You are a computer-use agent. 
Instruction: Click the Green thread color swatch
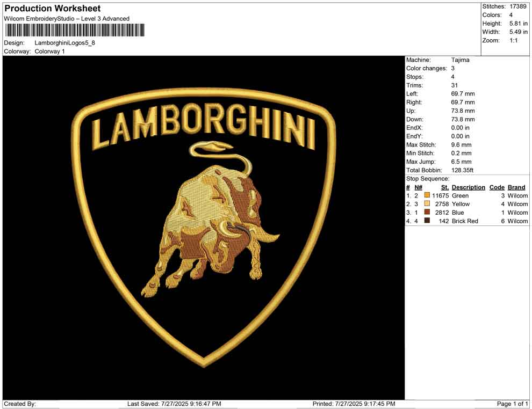click(x=427, y=195)
